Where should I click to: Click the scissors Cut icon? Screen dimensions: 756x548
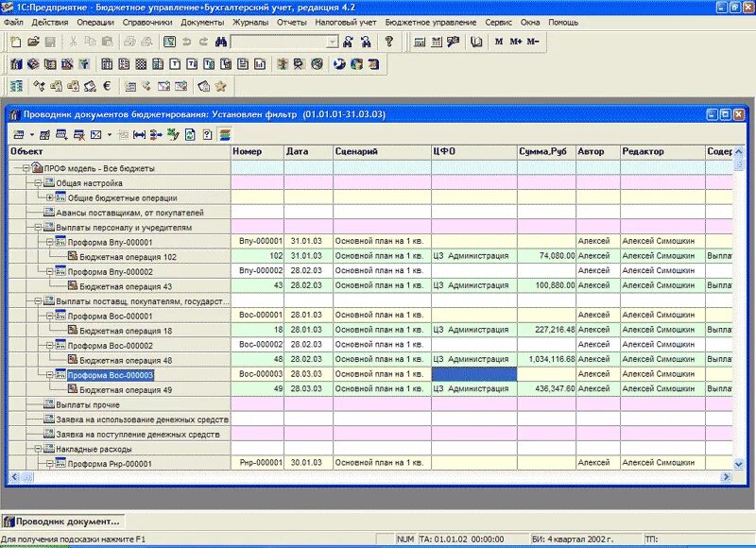tap(73, 42)
